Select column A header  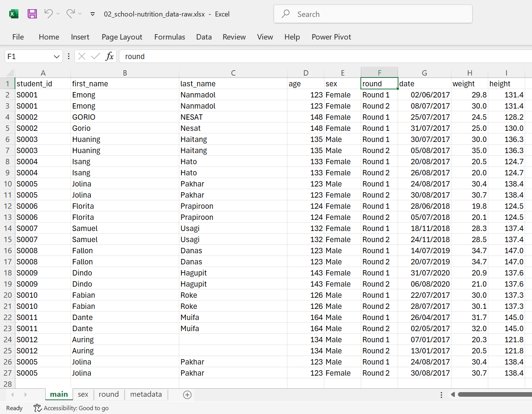coord(43,73)
